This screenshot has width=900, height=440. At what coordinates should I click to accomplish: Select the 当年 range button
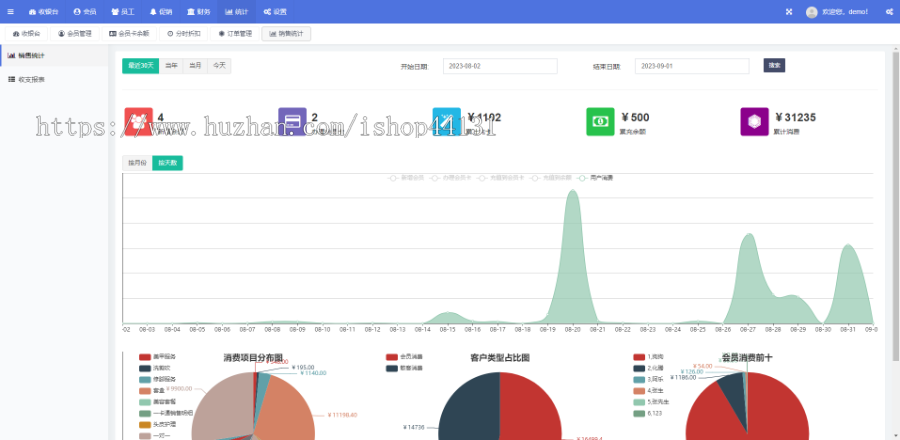(x=171, y=66)
